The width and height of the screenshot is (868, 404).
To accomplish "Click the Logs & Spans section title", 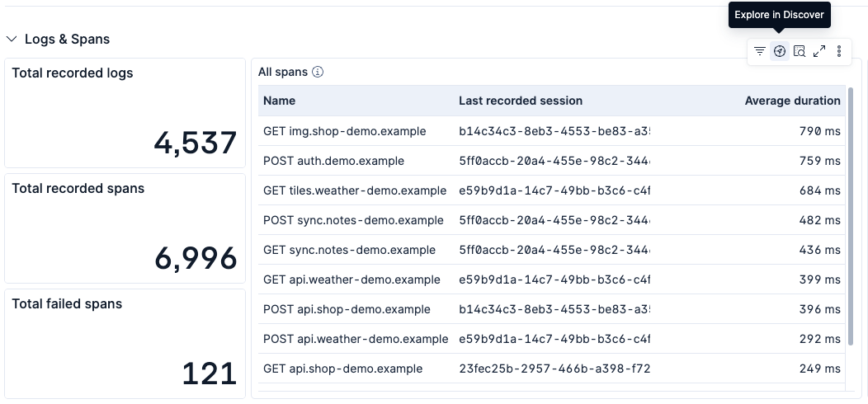I will 68,40.
